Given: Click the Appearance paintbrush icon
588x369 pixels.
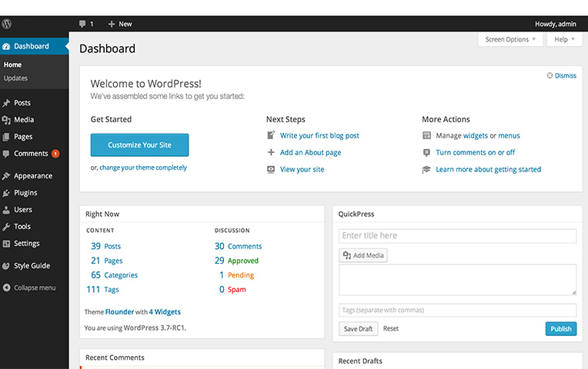Looking at the screenshot, I should pos(7,176).
